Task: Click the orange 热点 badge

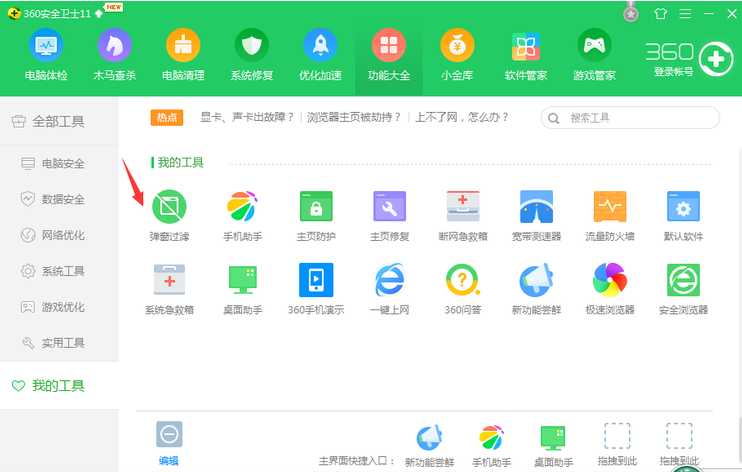Action: pos(167,117)
